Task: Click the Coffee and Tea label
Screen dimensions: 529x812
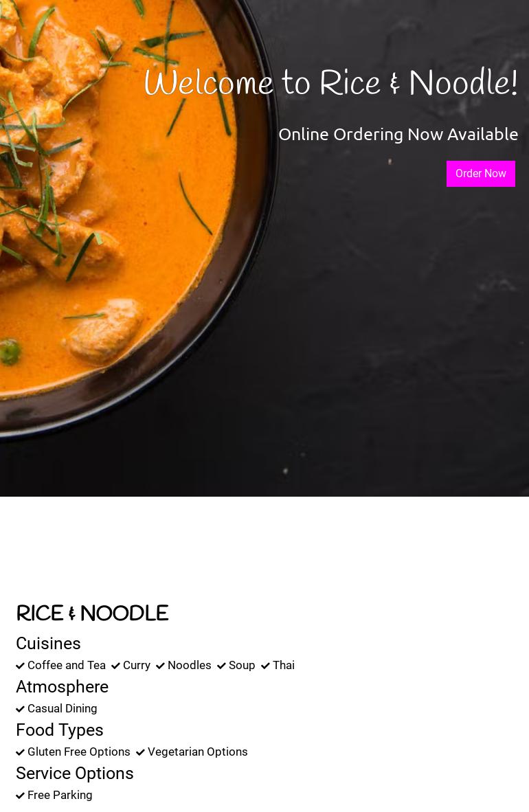Action: coord(67,666)
